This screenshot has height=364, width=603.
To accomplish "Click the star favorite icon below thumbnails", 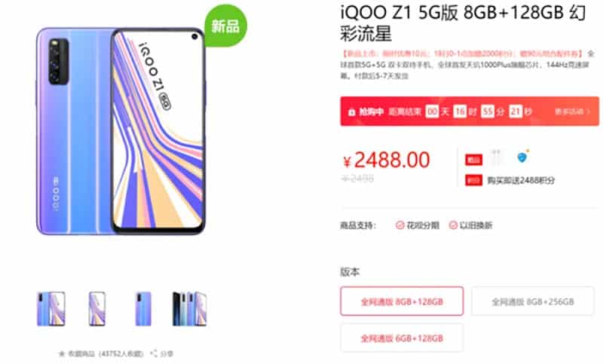I will point(62,353).
